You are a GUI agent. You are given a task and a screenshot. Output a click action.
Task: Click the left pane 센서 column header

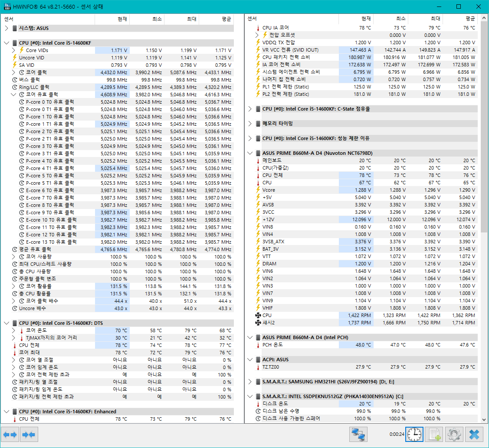(x=48, y=19)
